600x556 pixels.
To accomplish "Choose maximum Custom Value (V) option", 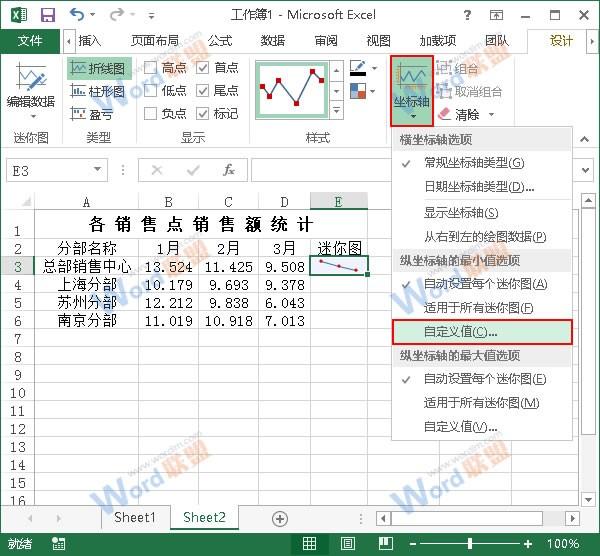I will coord(482,426).
